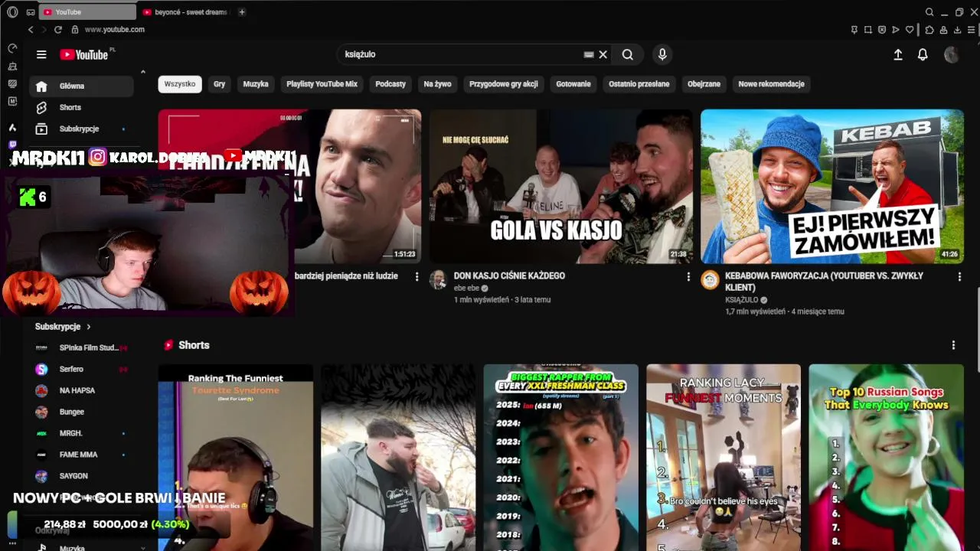Image resolution: width=980 pixels, height=551 pixels.
Task: Click the YouTube upload arrow icon
Action: pos(898,54)
